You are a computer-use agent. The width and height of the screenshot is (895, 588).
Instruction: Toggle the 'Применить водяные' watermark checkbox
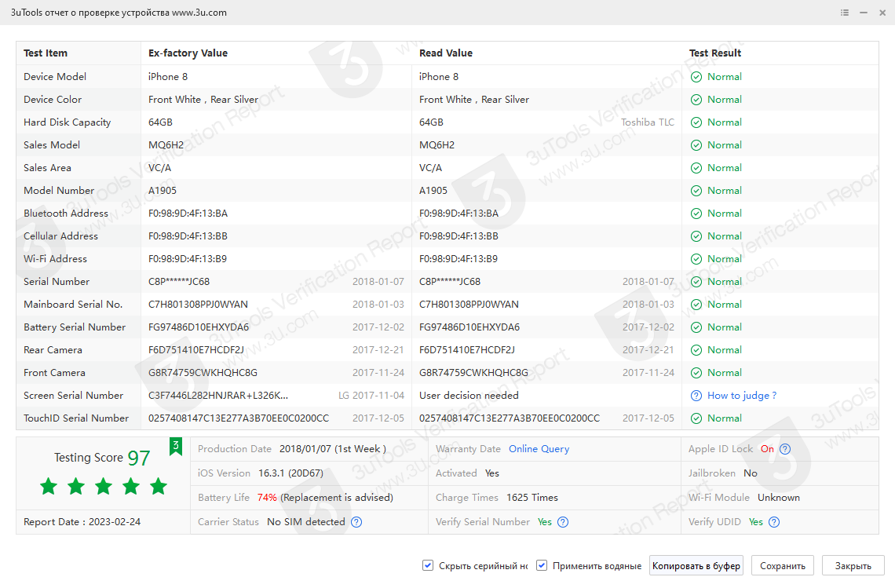coord(542,565)
